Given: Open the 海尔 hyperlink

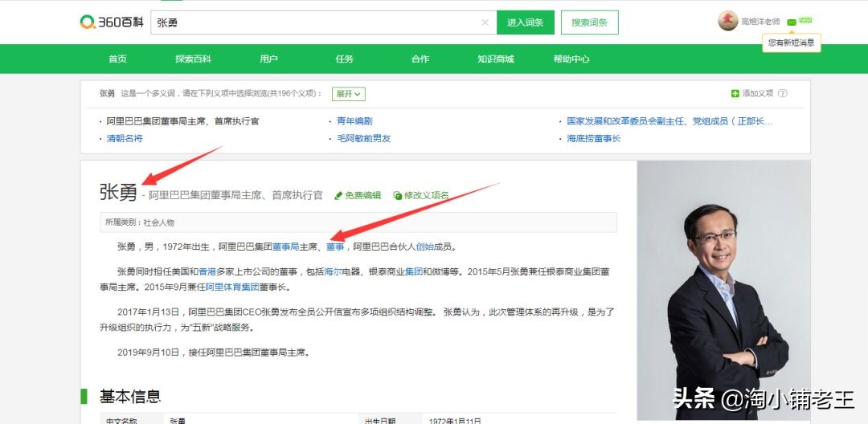Looking at the screenshot, I should 333,271.
